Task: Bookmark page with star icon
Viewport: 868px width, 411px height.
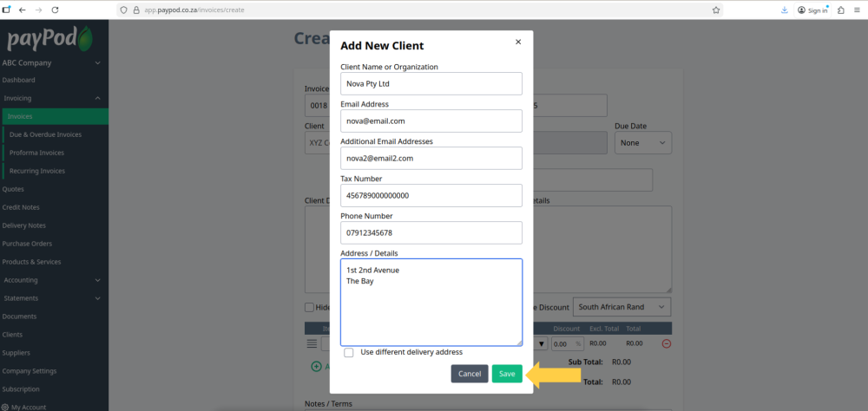Action: [716, 10]
